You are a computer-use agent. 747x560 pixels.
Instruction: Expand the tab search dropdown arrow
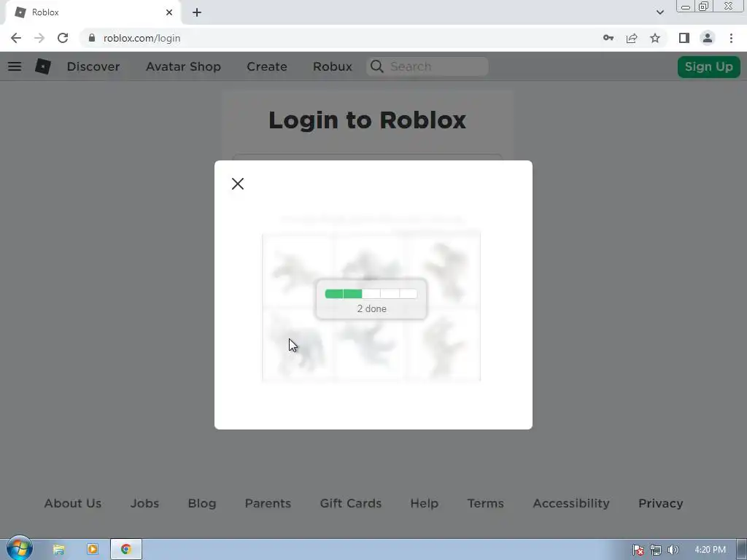(659, 12)
